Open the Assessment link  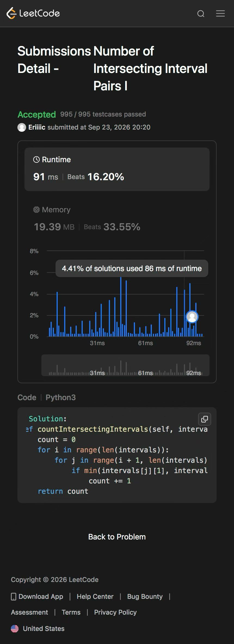point(29,612)
